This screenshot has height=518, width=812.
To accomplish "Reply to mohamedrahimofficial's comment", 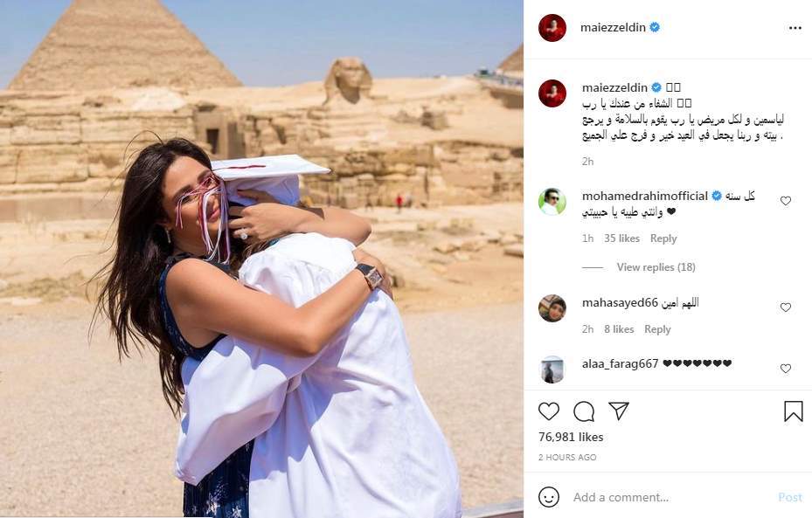I will (663, 238).
